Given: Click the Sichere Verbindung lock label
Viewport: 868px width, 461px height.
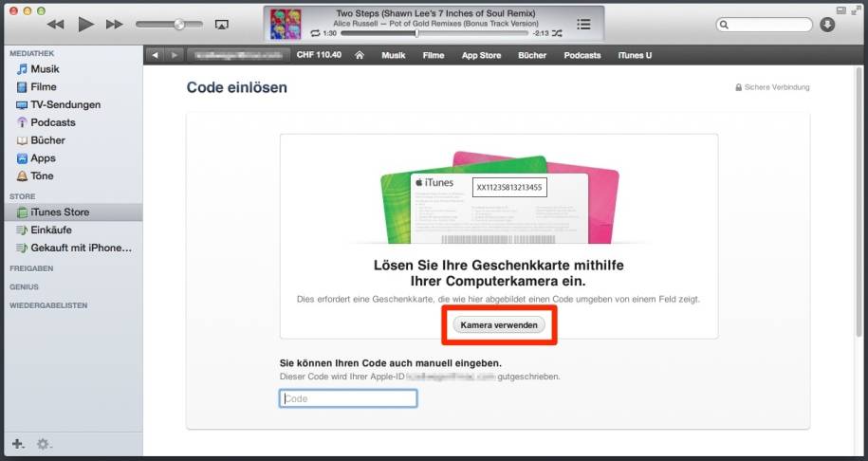Looking at the screenshot, I should (x=772, y=87).
